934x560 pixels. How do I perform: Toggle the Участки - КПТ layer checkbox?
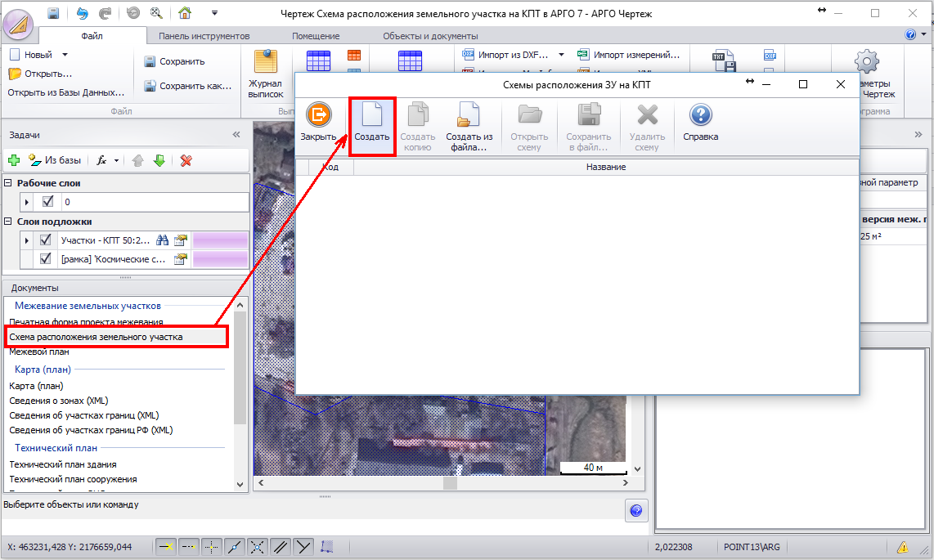click(x=47, y=240)
